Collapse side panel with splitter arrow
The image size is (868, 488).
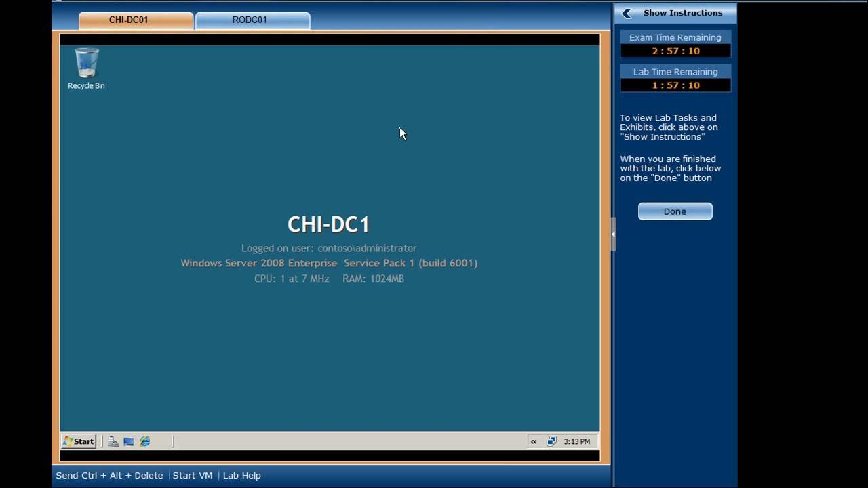pos(613,234)
